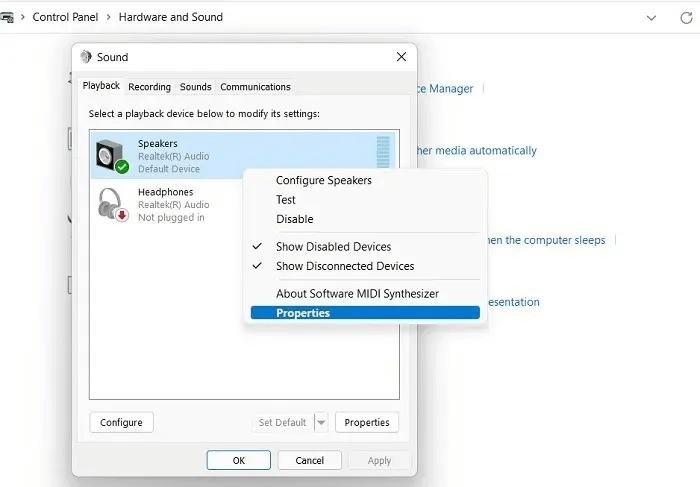
Task: Toggle Show Disabled Devices option
Action: pyautogui.click(x=333, y=247)
